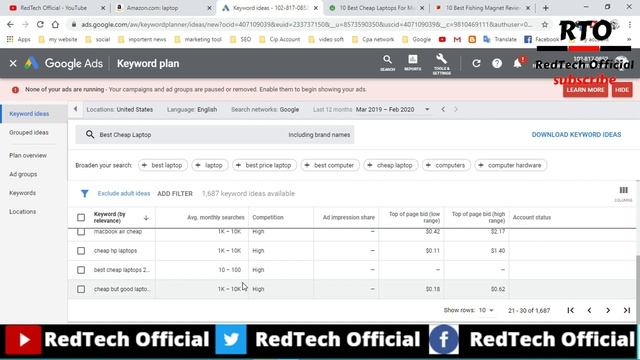
Task: Add 'best laptop' to broaden search
Action: coord(162,165)
